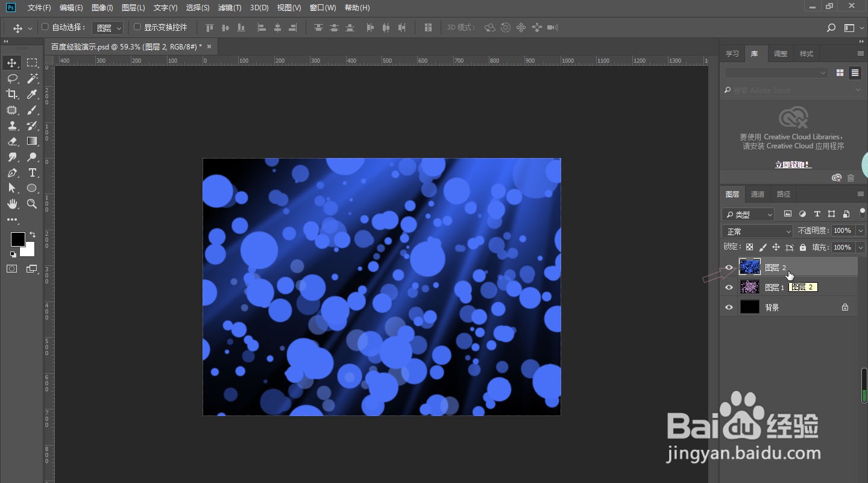Toggle lock position

tap(776, 247)
